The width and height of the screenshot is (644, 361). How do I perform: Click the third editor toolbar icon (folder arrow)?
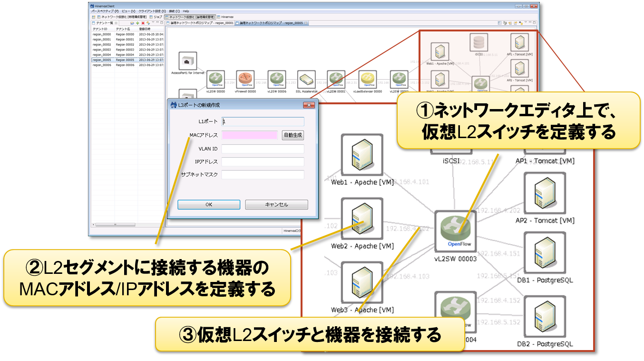[x=510, y=23]
